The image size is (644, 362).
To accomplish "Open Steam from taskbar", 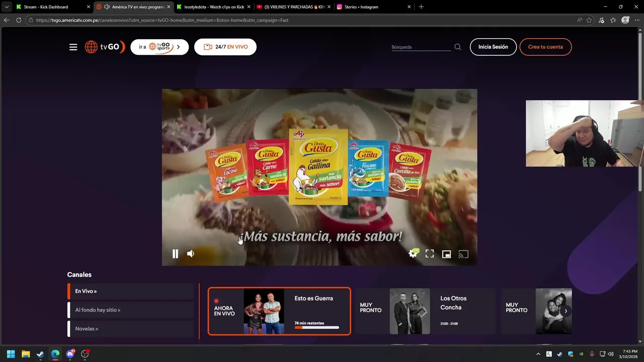I will (x=40, y=354).
